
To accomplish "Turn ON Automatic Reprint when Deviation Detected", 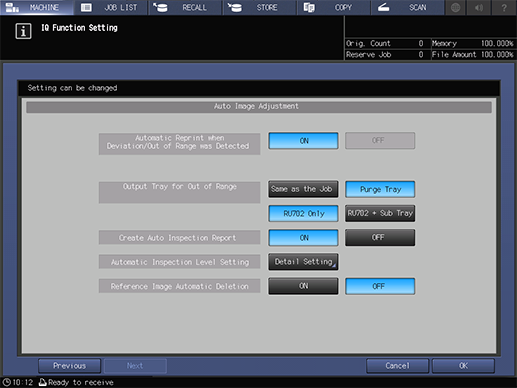I will tap(303, 141).
